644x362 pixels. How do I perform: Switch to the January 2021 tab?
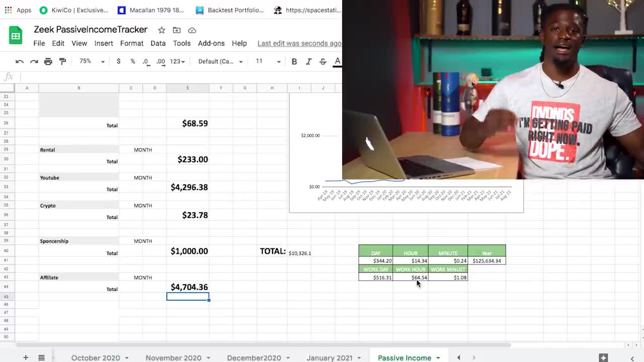click(x=330, y=357)
